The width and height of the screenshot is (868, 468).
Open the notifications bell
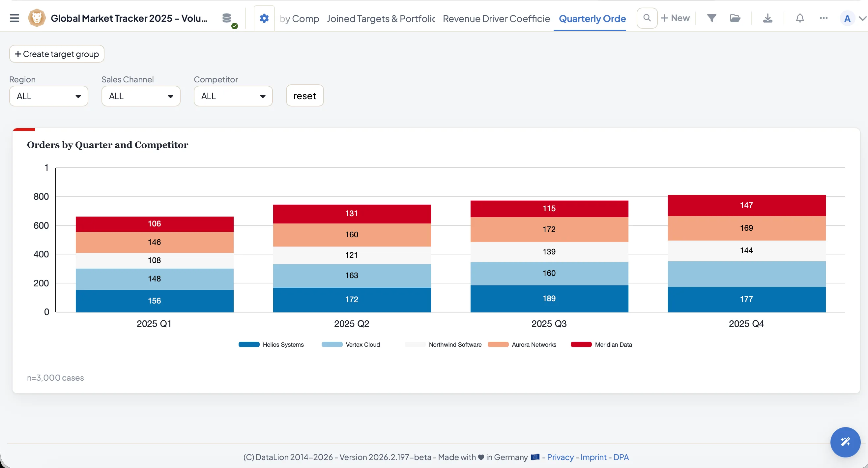pyautogui.click(x=800, y=18)
